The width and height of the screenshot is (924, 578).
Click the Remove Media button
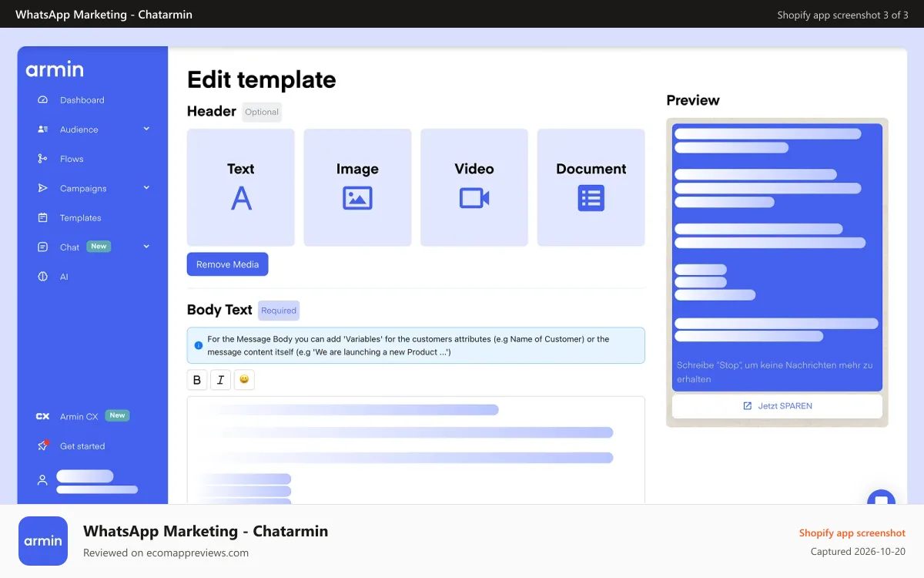227,264
